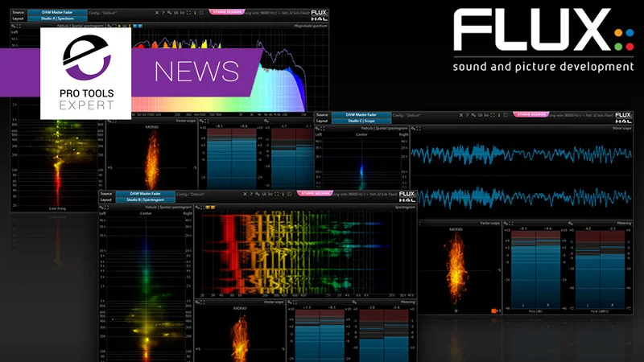The height and width of the screenshot is (362, 644).
Task: Click upper waveform in Wave scope display
Action: (x=521, y=154)
